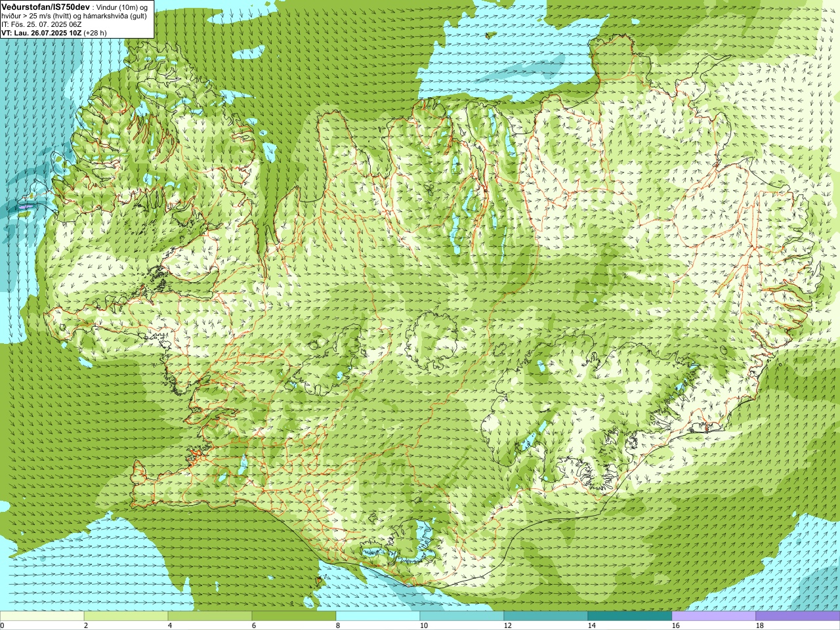The height and width of the screenshot is (630, 840).
Task: Click the legend value "0"
Action: click(x=3, y=625)
